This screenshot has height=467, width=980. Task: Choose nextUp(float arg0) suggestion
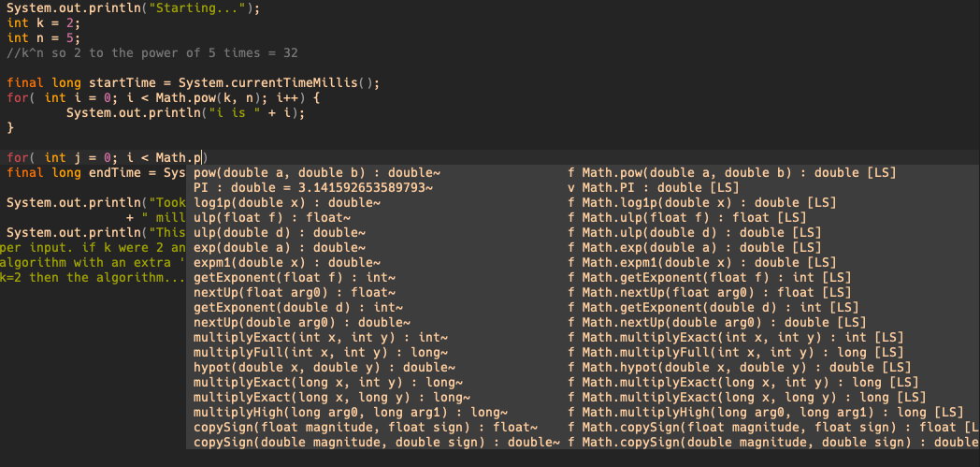(584, 293)
